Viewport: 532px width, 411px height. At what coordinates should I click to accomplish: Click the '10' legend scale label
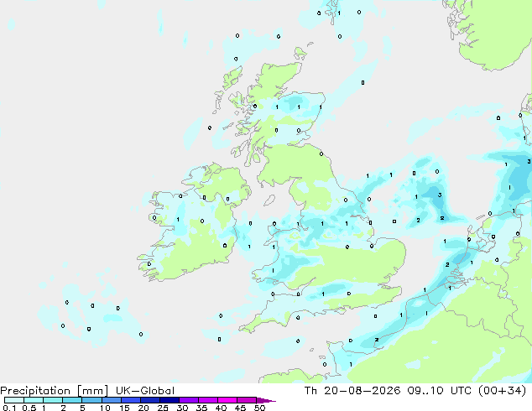coord(105,408)
